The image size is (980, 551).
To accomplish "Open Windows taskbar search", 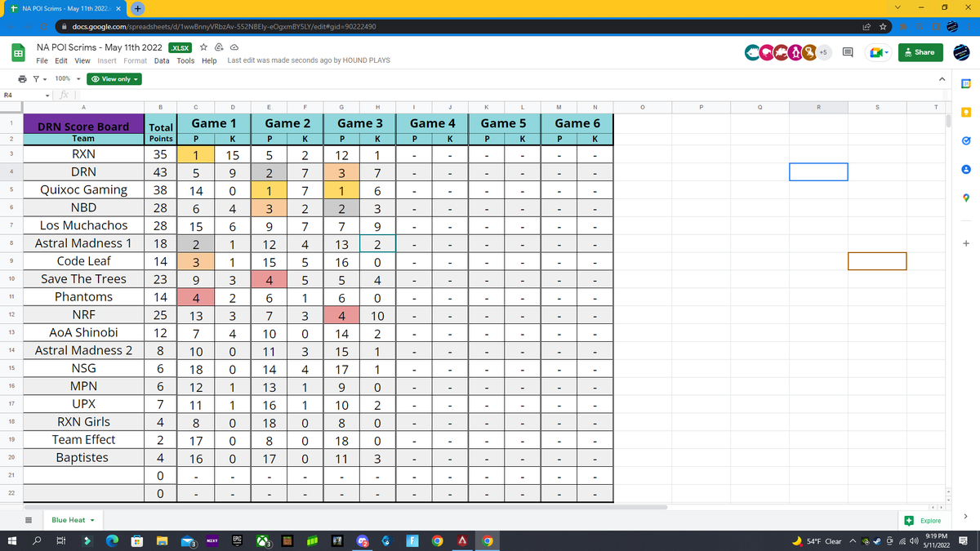I will (x=38, y=540).
